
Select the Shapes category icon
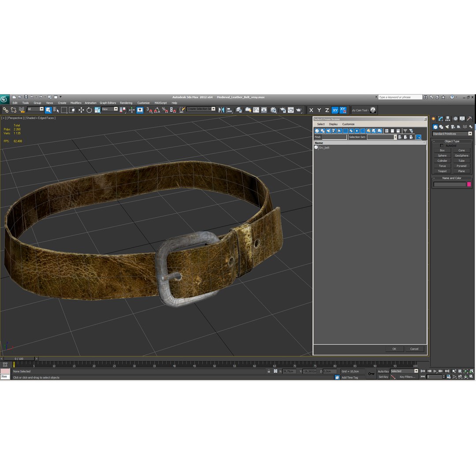tap(441, 127)
